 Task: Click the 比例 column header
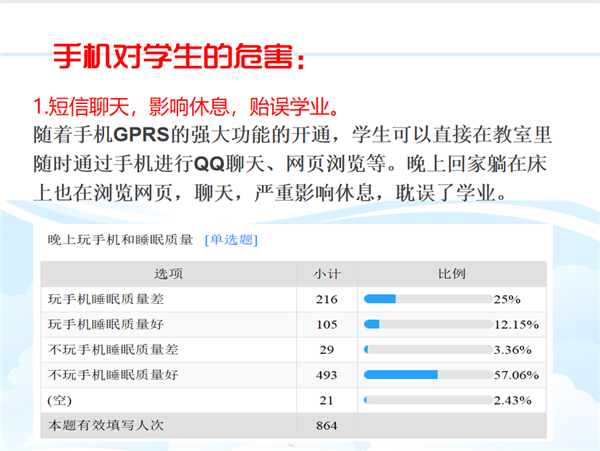pyautogui.click(x=452, y=274)
